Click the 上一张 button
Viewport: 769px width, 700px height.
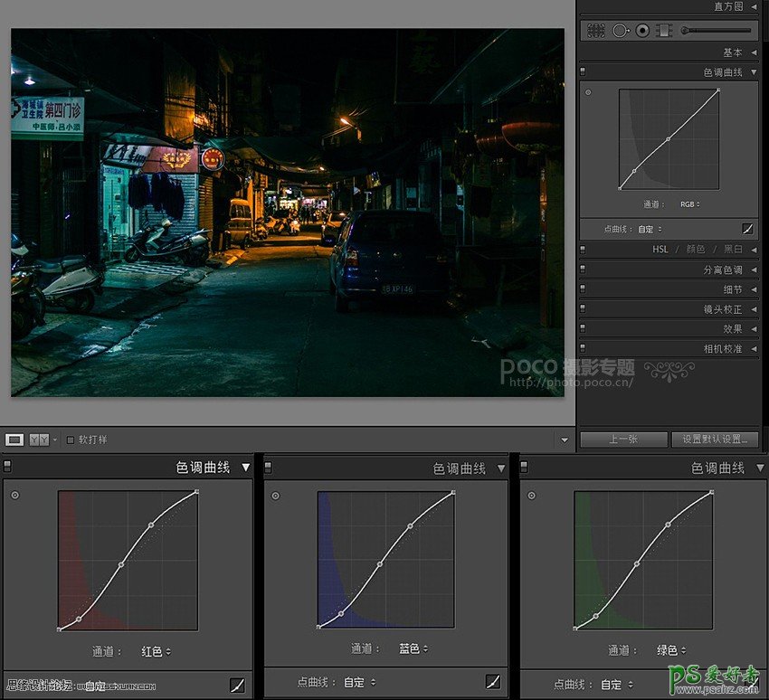click(x=622, y=440)
